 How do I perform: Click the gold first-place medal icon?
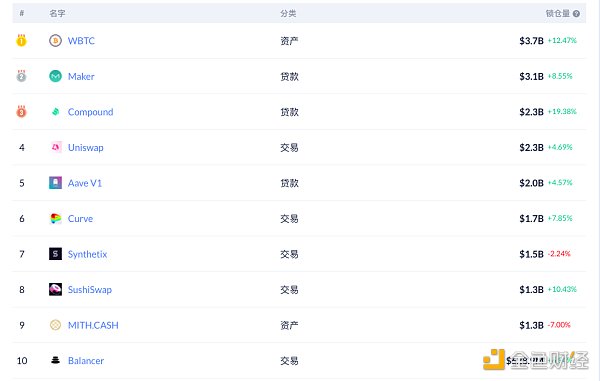tap(21, 40)
